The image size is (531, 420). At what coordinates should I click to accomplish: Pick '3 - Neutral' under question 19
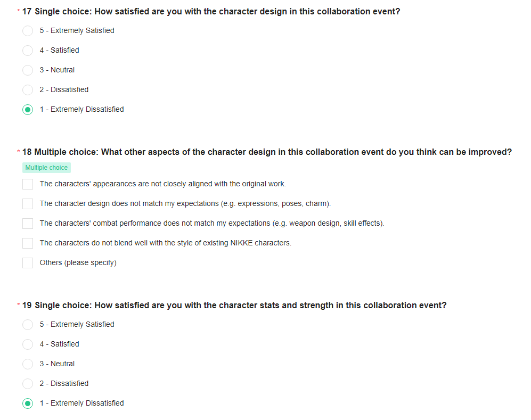[x=28, y=364]
